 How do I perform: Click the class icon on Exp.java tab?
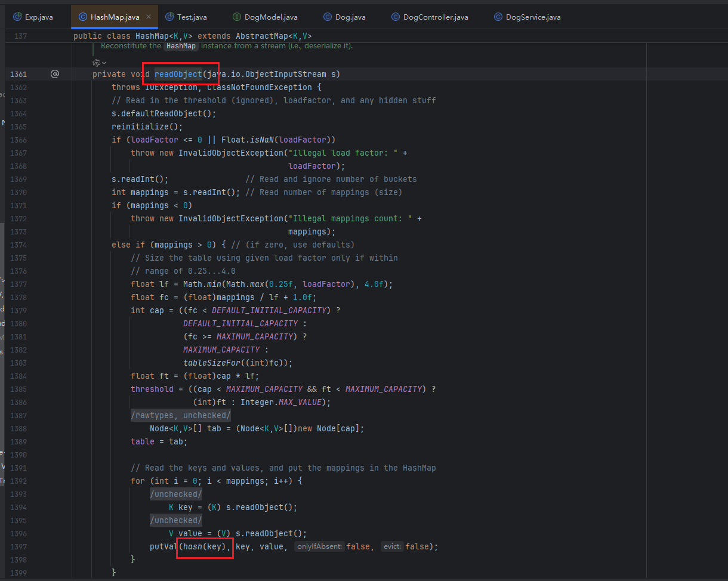coord(17,17)
